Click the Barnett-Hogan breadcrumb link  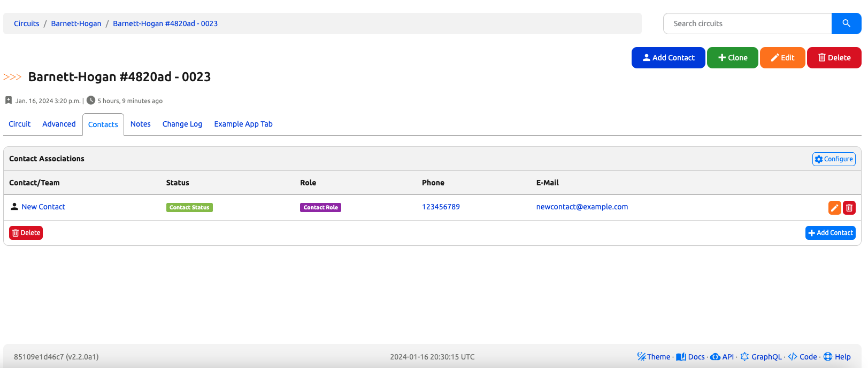coord(76,24)
